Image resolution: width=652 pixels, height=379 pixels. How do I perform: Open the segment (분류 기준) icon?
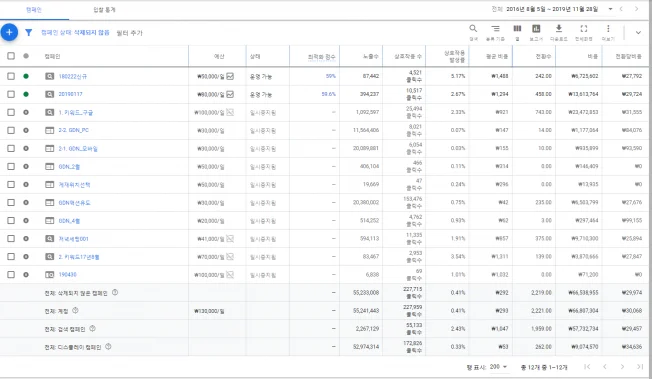495,28
